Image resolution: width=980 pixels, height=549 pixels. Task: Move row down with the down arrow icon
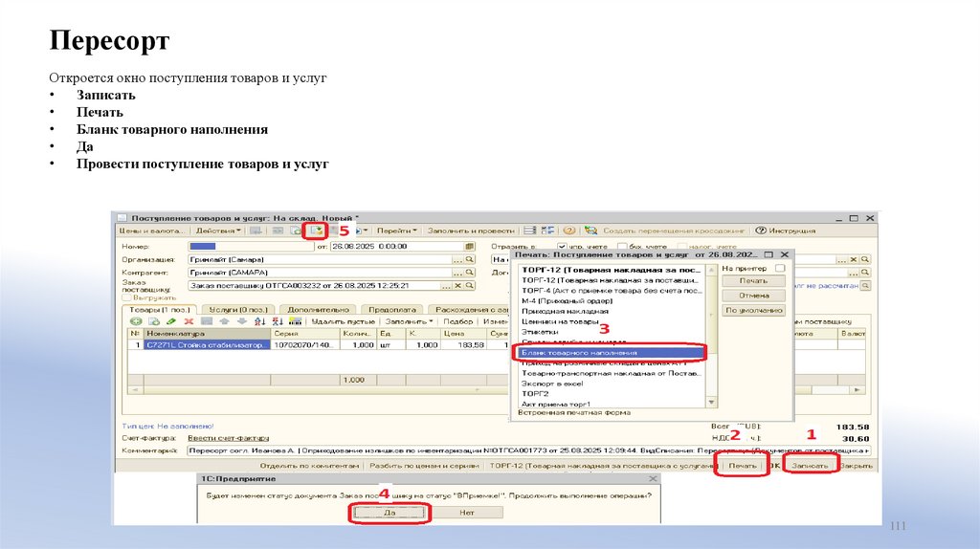pos(242,321)
